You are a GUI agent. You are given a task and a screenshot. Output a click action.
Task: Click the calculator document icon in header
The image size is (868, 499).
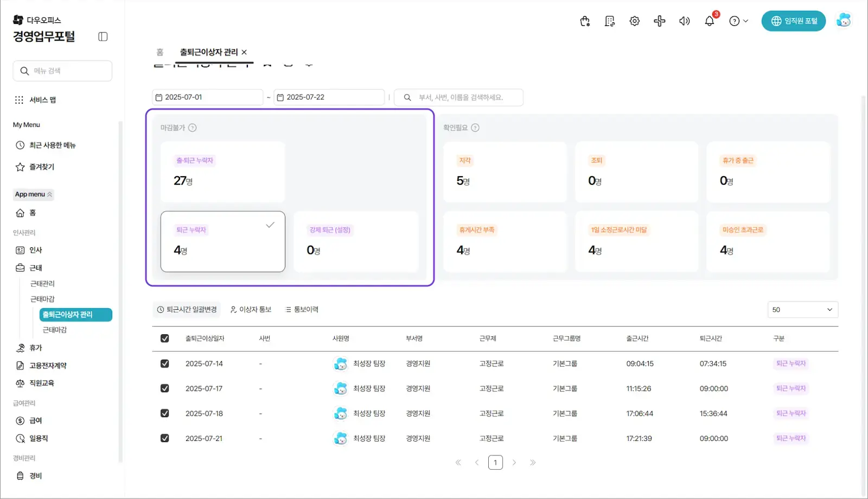click(x=610, y=21)
